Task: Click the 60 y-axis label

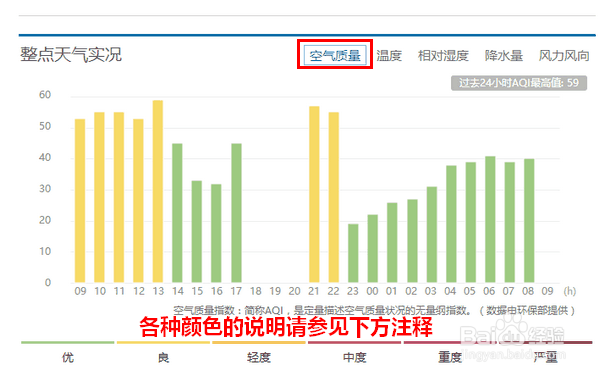Action: point(45,95)
